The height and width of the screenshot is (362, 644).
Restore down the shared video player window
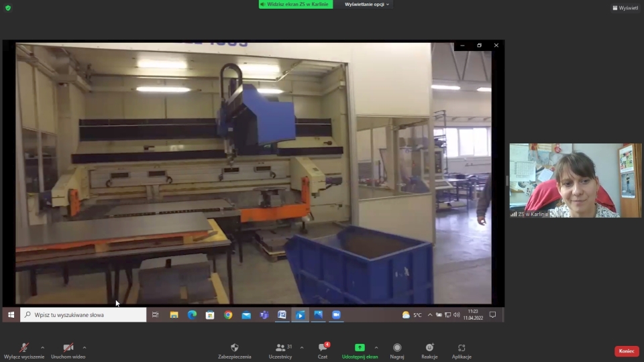(479, 46)
